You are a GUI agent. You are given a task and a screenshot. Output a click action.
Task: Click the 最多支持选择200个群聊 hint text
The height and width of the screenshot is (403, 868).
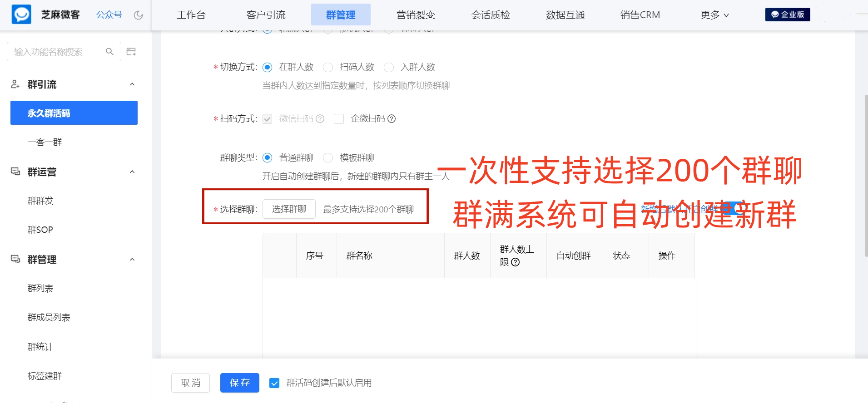pos(368,209)
